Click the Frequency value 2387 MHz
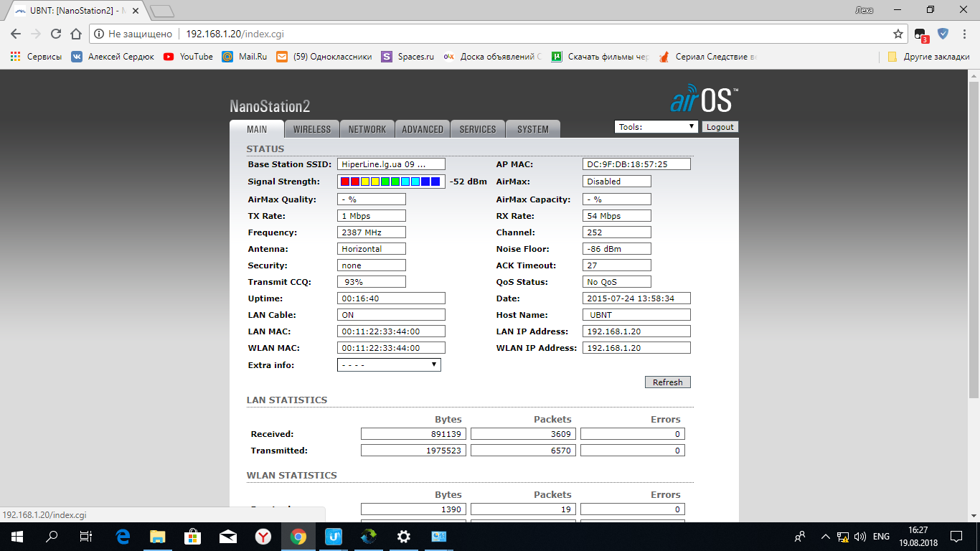980x551 pixels. 371,232
